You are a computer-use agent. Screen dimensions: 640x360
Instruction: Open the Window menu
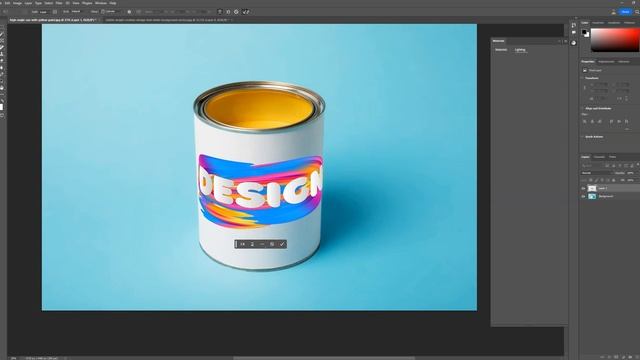tap(100, 3)
